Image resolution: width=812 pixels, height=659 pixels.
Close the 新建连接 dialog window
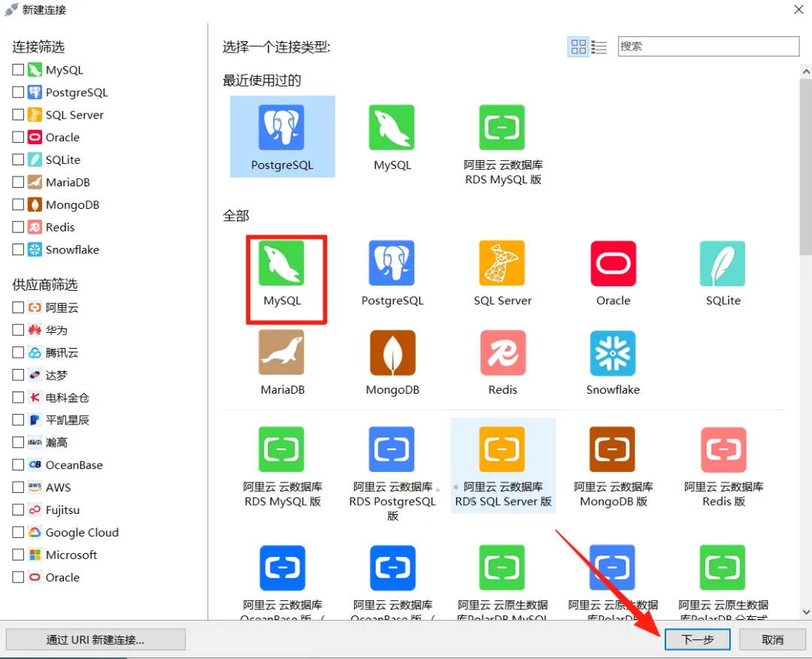coord(798,10)
